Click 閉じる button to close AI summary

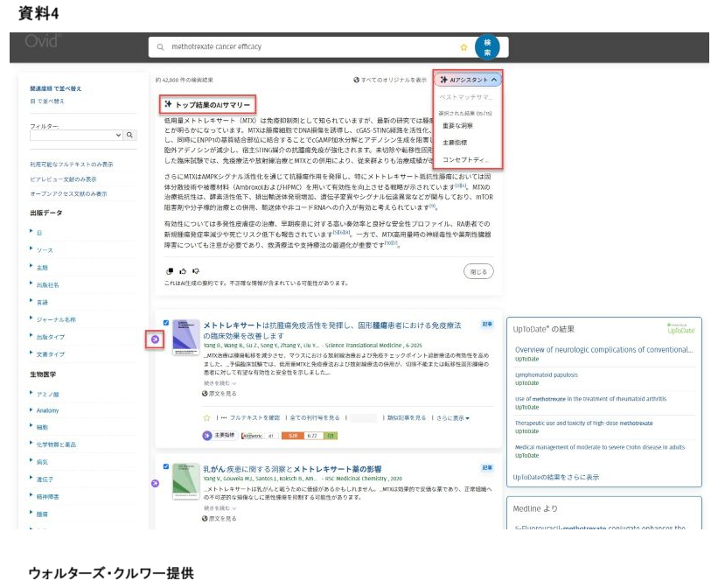click(478, 271)
